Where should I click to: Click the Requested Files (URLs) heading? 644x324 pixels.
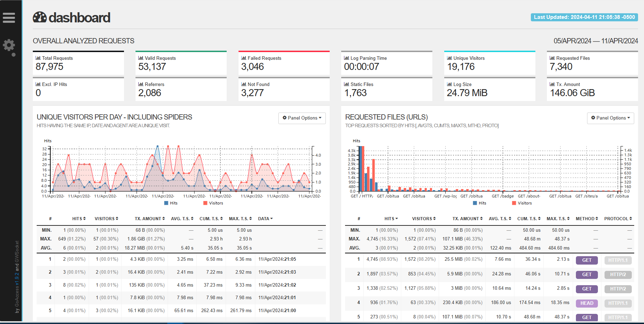tap(387, 117)
